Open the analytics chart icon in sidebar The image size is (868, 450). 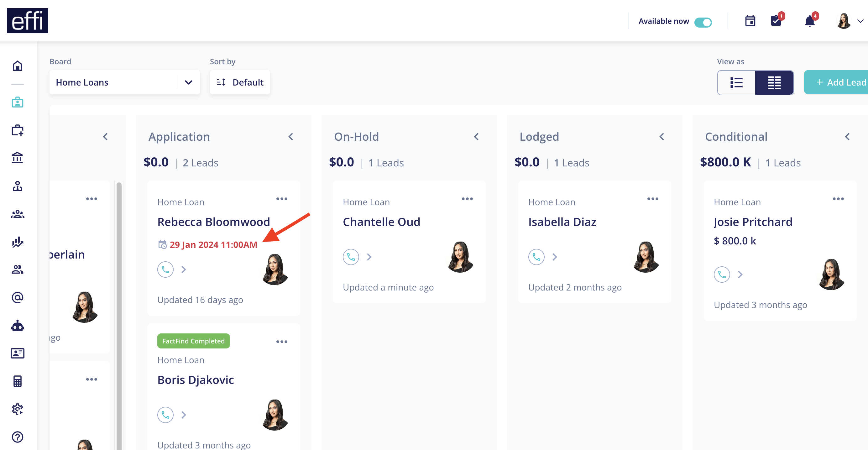coord(18,242)
